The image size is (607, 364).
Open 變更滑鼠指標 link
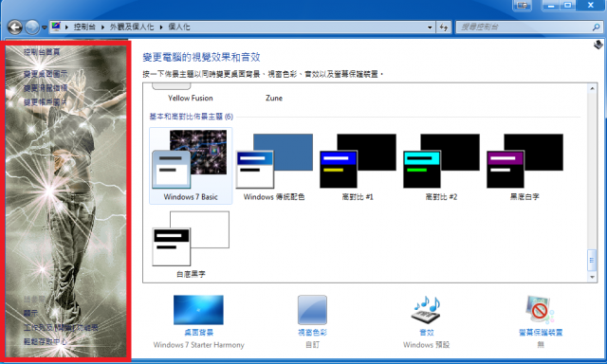[x=46, y=88]
